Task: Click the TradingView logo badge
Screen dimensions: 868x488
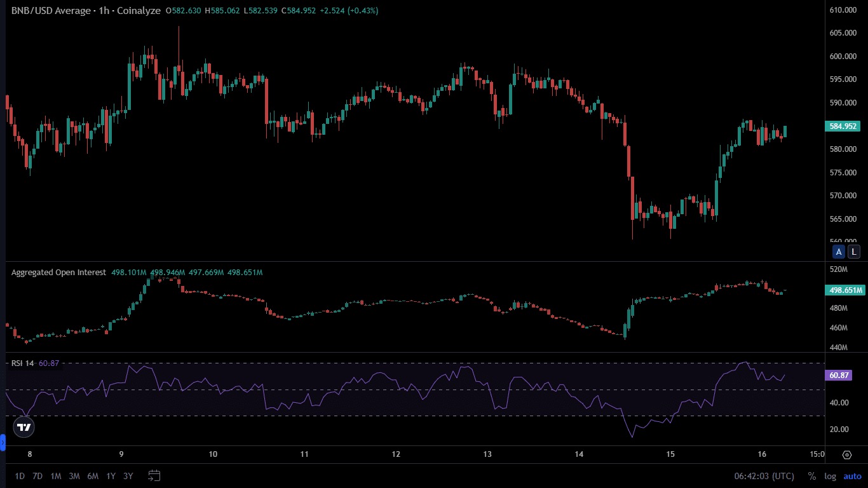Action: coord(24,427)
